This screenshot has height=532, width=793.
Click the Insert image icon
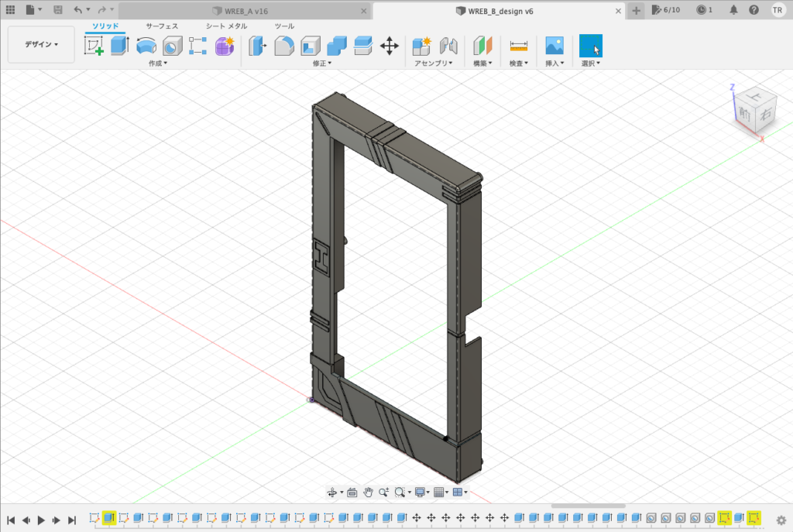(x=554, y=46)
